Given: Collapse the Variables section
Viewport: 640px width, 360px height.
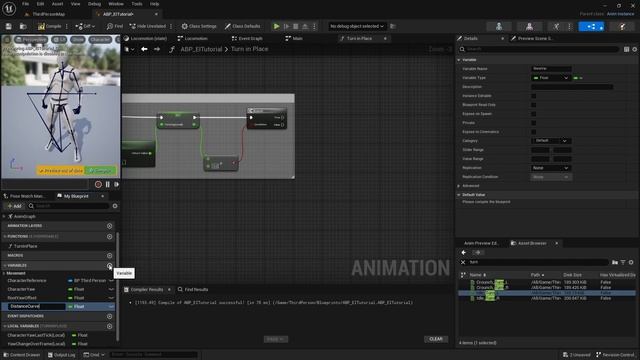Looking at the screenshot, I should tap(4, 266).
